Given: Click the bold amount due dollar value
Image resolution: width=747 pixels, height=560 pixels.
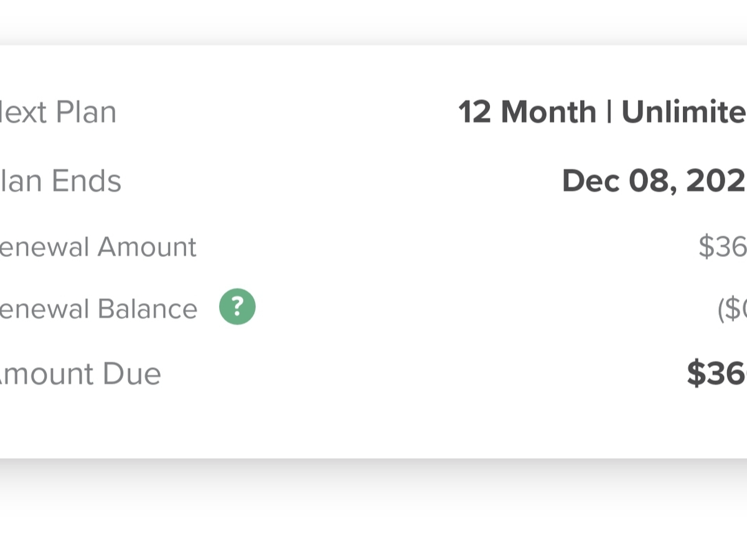Looking at the screenshot, I should pyautogui.click(x=716, y=374).
